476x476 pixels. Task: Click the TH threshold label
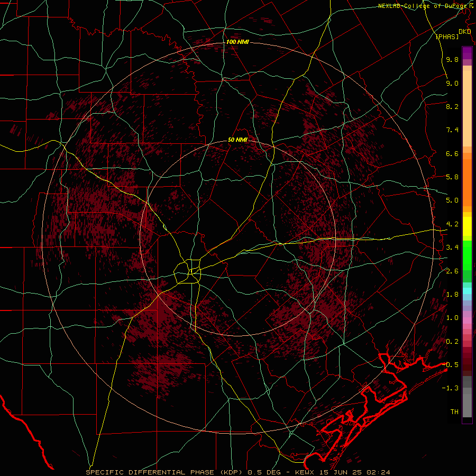(454, 412)
